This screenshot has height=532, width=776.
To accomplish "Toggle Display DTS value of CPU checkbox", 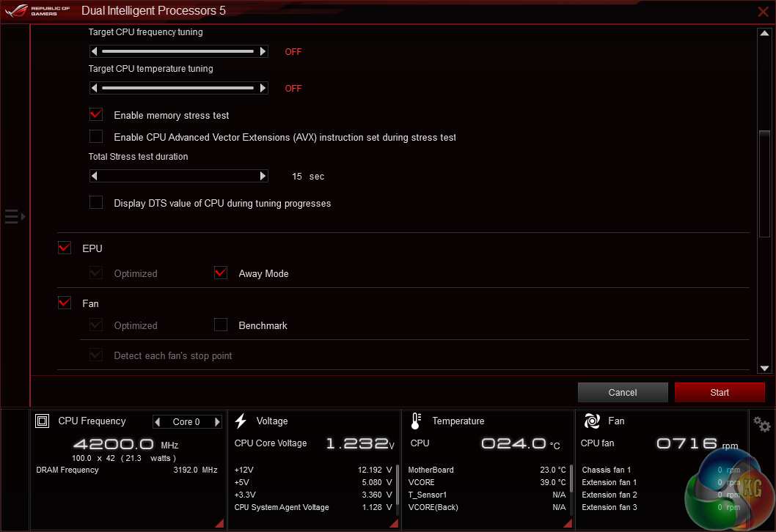I will [x=96, y=203].
